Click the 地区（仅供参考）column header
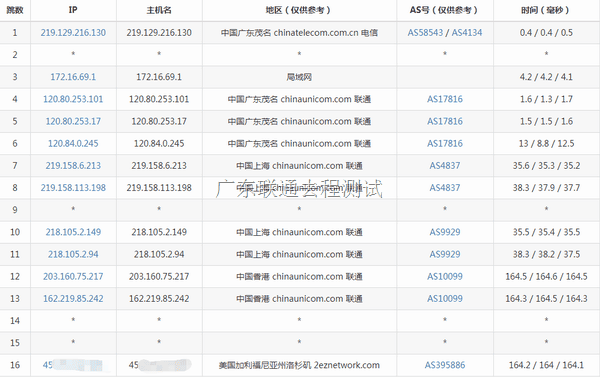600x378 pixels. pos(299,10)
